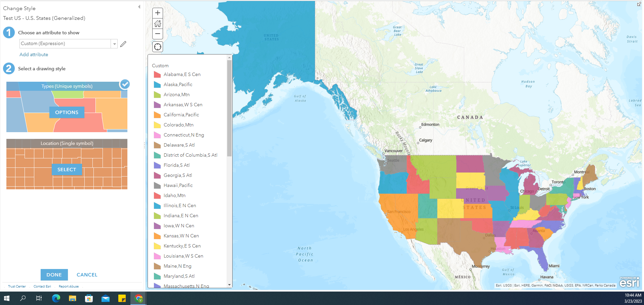Zoom out on the map

(157, 34)
